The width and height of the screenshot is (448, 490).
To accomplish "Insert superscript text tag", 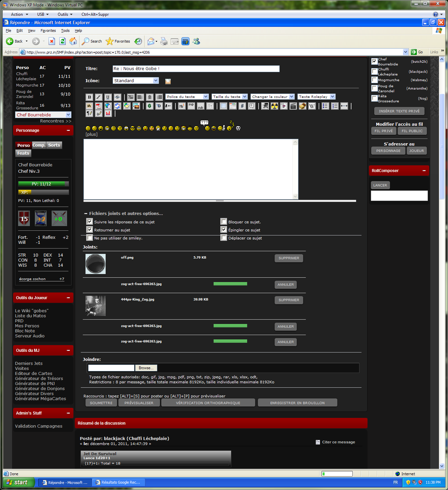I will pos(191,106).
